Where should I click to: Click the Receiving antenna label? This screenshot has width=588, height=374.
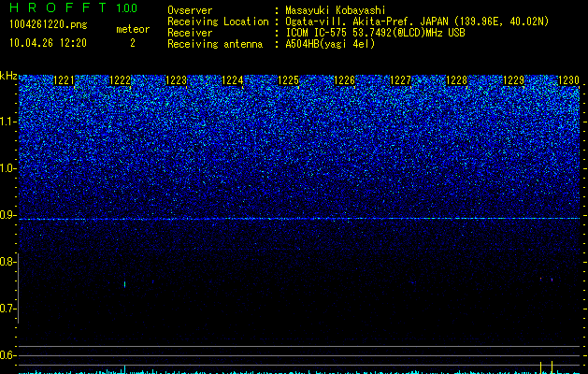pyautogui.click(x=215, y=44)
